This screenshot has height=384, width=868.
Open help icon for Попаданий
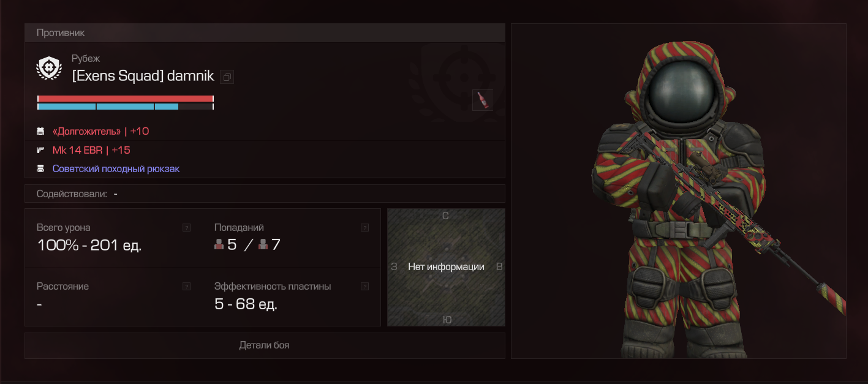point(364,227)
